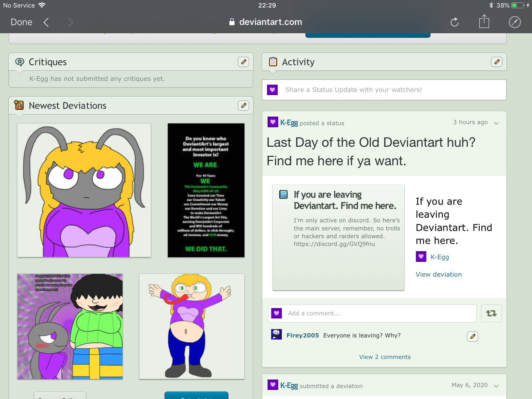Click the reshare arrows button
This screenshot has width=532, height=399.
tap(491, 313)
